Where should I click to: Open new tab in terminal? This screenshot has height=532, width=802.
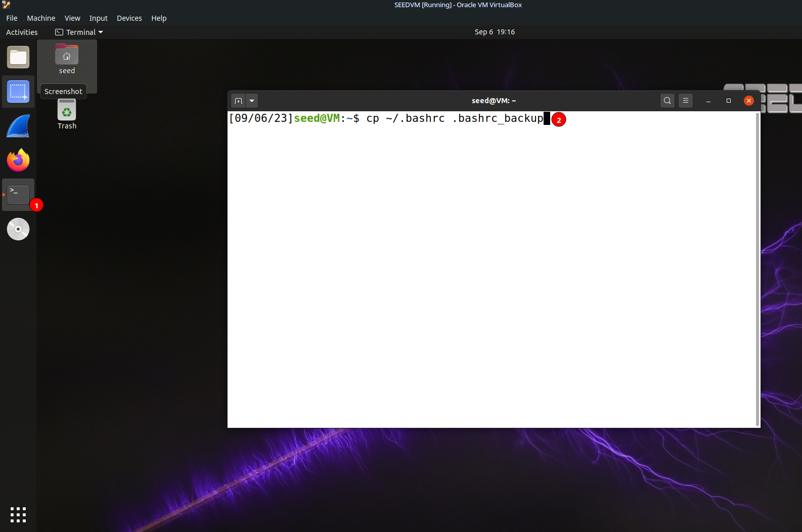pyautogui.click(x=239, y=101)
